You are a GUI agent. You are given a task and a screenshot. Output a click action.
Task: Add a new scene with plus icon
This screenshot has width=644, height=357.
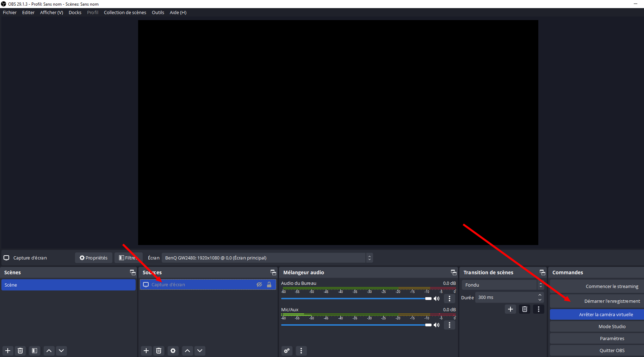[x=8, y=351]
